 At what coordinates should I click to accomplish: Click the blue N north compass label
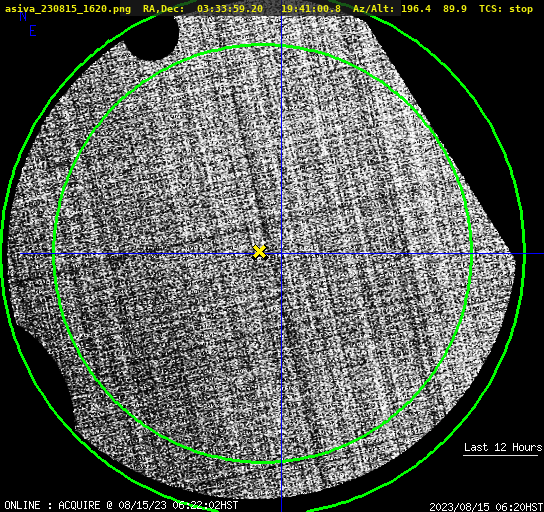23,17
